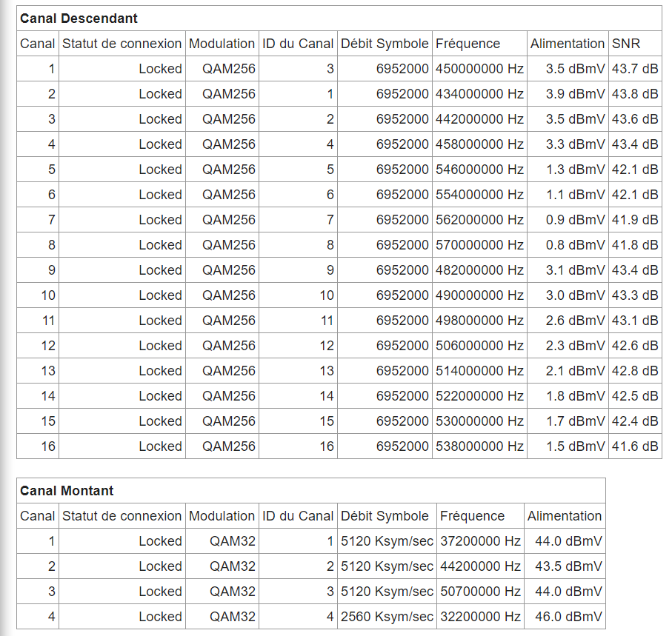This screenshot has width=672, height=636.
Task: Select SNR value '42.6 dB'
Action: 635,346
